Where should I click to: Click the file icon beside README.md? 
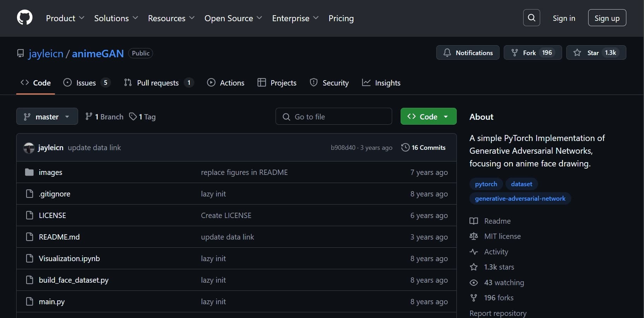tap(30, 237)
